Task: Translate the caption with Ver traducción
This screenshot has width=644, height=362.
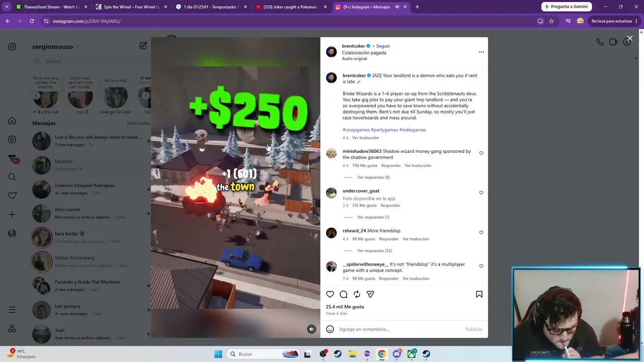Action: coord(365,138)
